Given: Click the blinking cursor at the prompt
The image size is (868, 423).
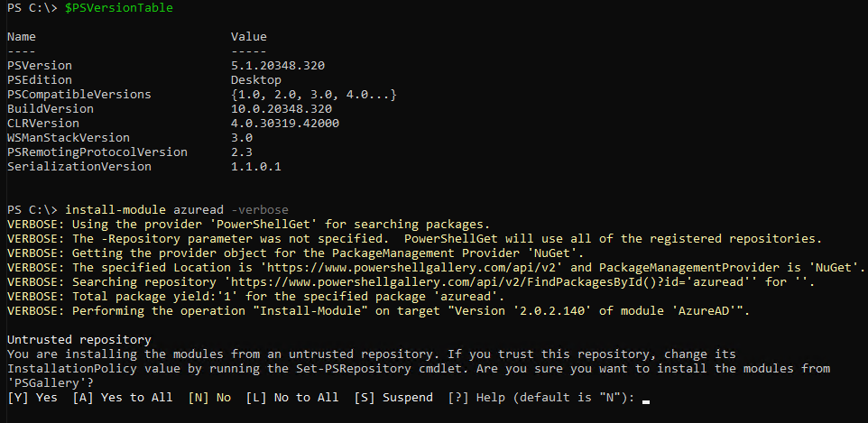Looking at the screenshot, I should coord(646,400).
